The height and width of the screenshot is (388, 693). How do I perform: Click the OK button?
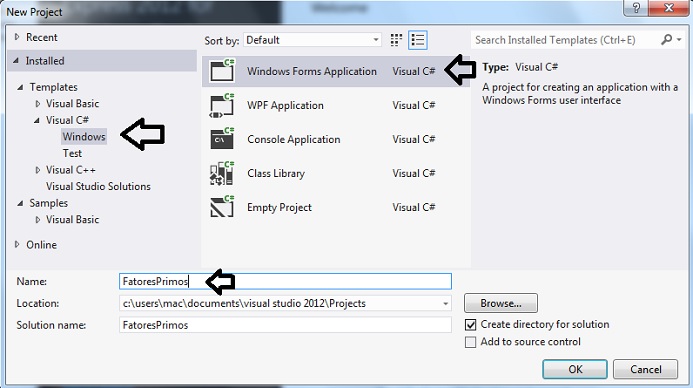pos(575,369)
